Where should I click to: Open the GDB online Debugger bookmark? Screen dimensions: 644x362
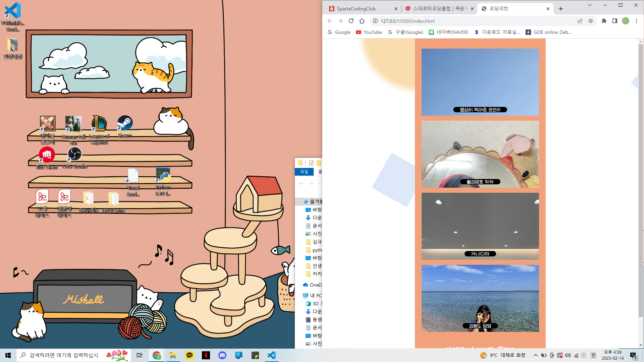(549, 32)
